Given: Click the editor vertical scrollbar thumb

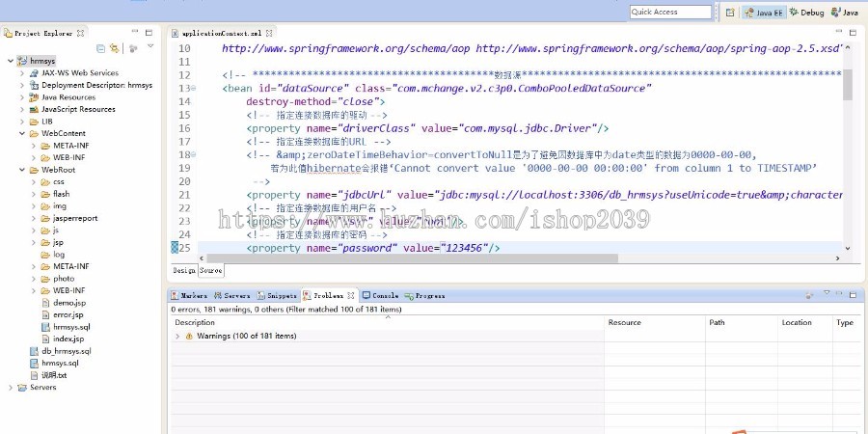Looking at the screenshot, I should [848, 85].
